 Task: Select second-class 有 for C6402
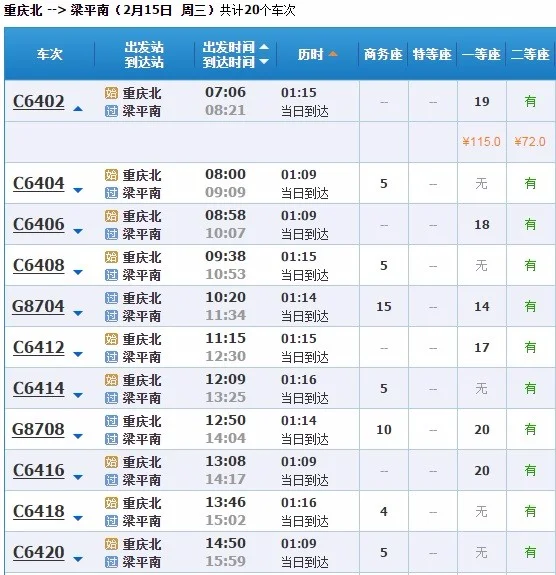[x=530, y=102]
